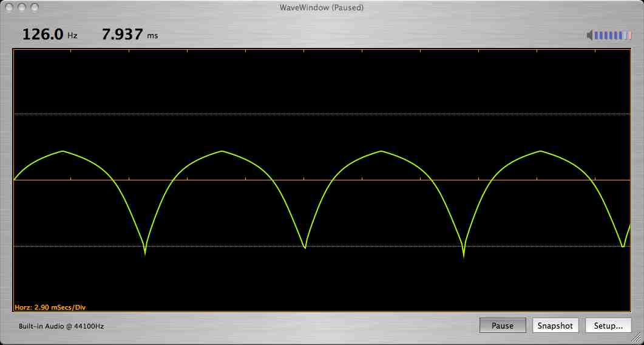Adjust the volume level meter
The image size is (644, 345).
click(x=613, y=35)
